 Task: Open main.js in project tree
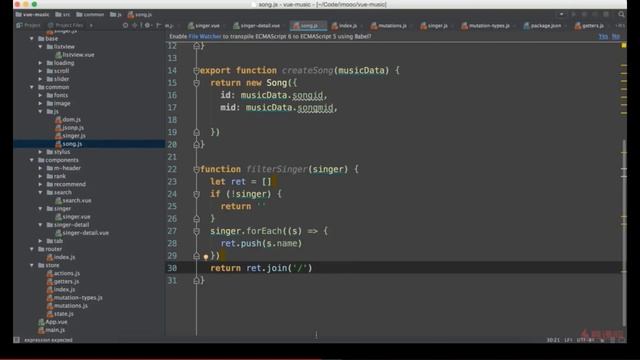click(52, 330)
